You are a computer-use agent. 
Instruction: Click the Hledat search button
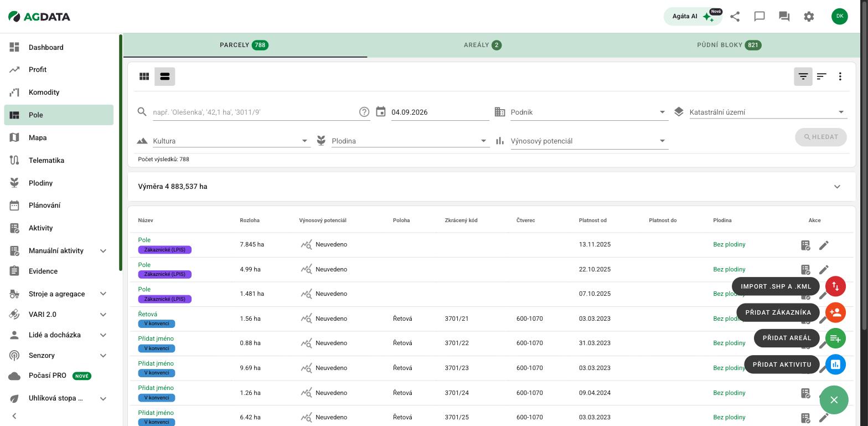click(x=821, y=137)
